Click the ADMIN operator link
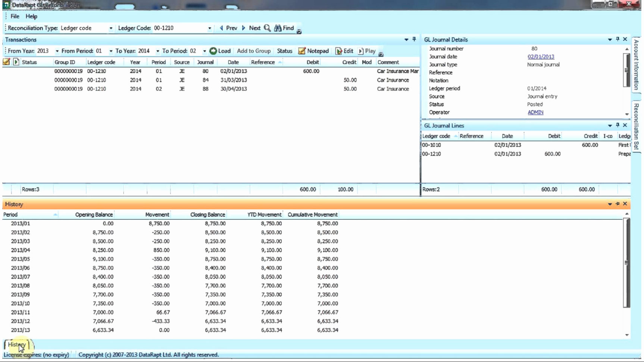The width and height of the screenshot is (644, 362). tap(535, 112)
